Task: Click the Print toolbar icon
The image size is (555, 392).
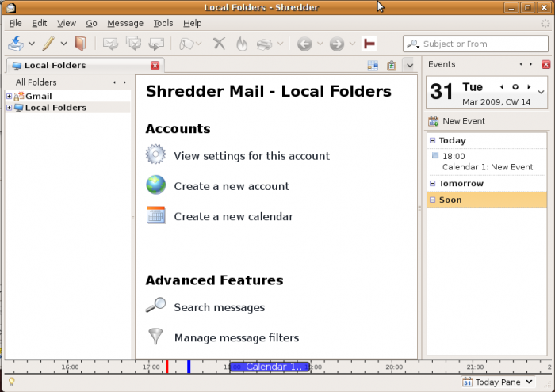Action: point(264,44)
